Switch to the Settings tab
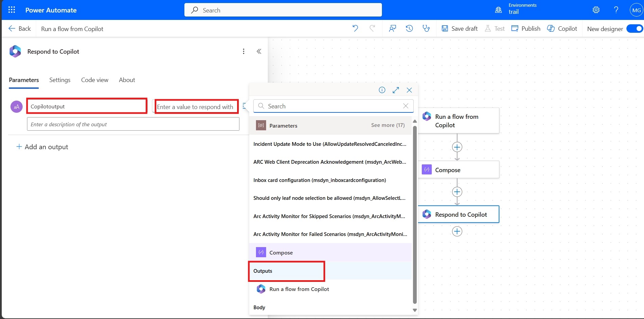 pyautogui.click(x=60, y=80)
